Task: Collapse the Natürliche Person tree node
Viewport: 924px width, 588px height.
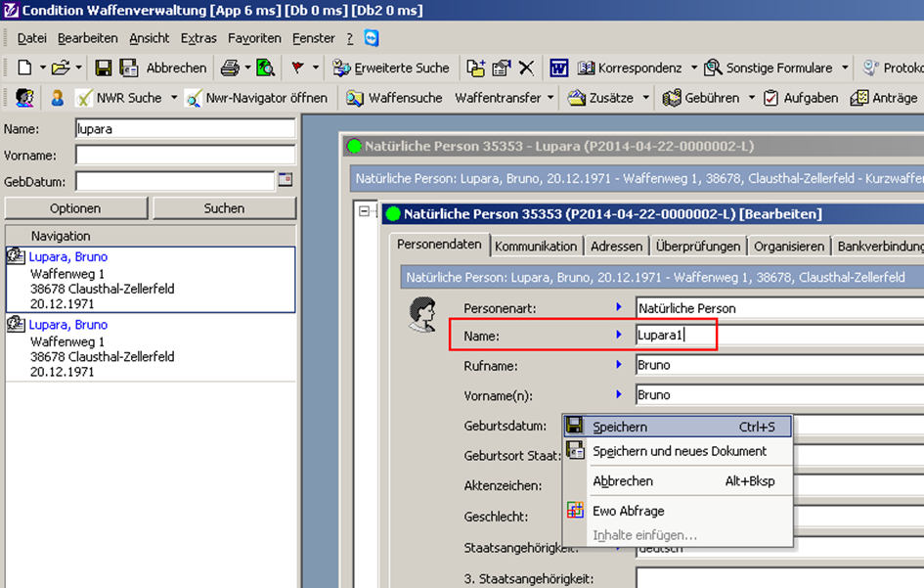Action: click(366, 211)
